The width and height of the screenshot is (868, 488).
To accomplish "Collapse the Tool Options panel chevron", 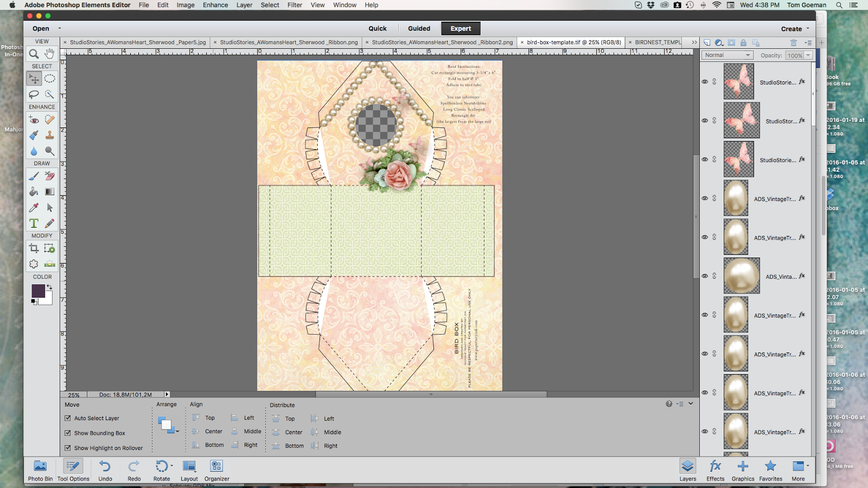I will (x=691, y=403).
